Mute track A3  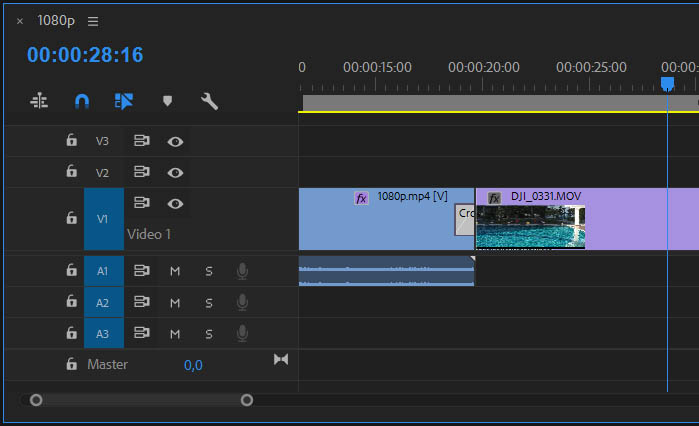(x=175, y=334)
